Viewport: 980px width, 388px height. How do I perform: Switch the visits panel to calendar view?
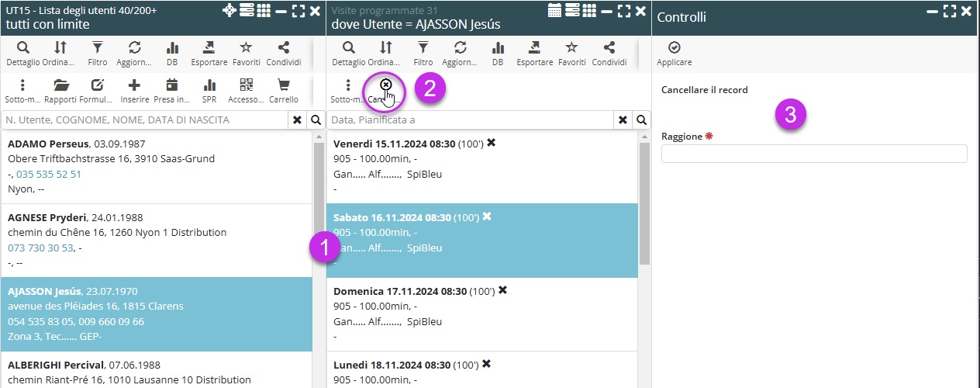click(554, 10)
